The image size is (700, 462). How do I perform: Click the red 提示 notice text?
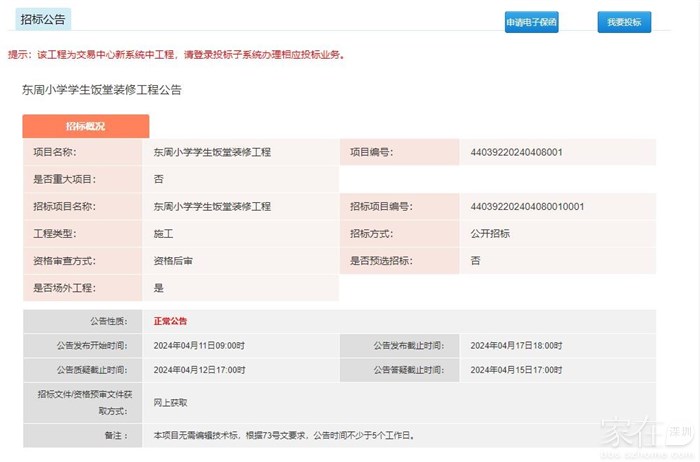point(176,55)
